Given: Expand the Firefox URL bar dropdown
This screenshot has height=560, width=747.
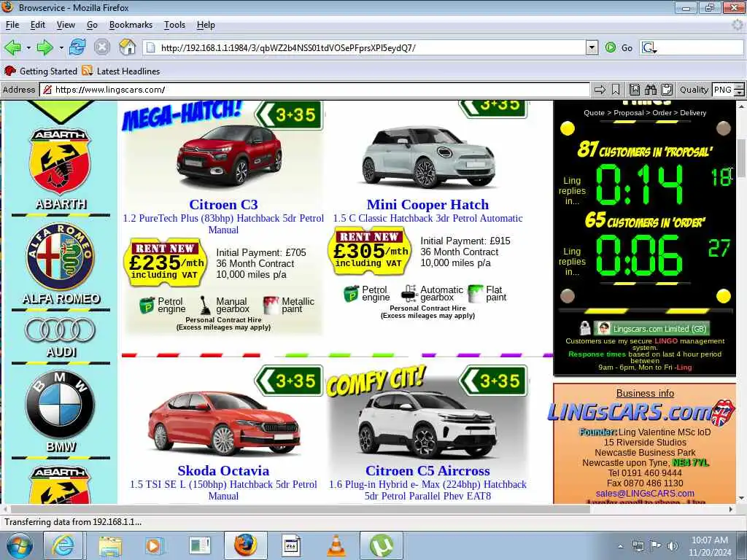Looking at the screenshot, I should (592, 47).
